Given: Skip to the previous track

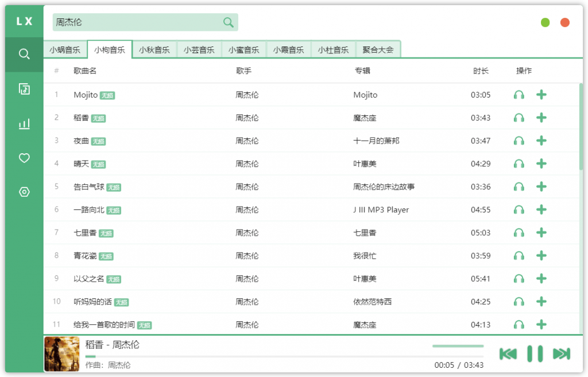Looking at the screenshot, I should [508, 353].
